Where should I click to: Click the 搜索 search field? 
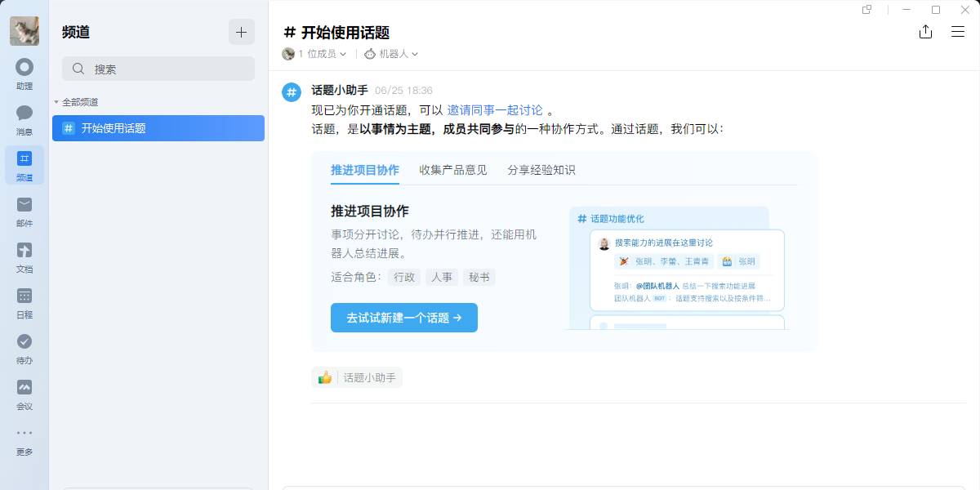158,69
